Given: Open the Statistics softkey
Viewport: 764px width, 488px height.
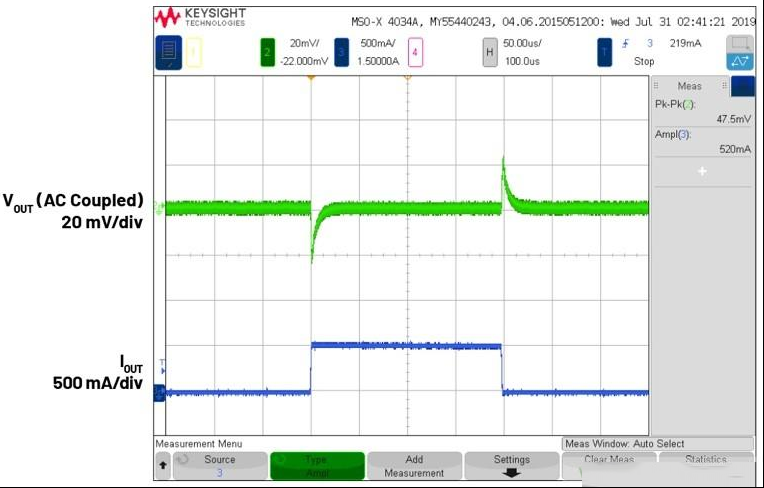Looking at the screenshot, I should pos(706,466).
